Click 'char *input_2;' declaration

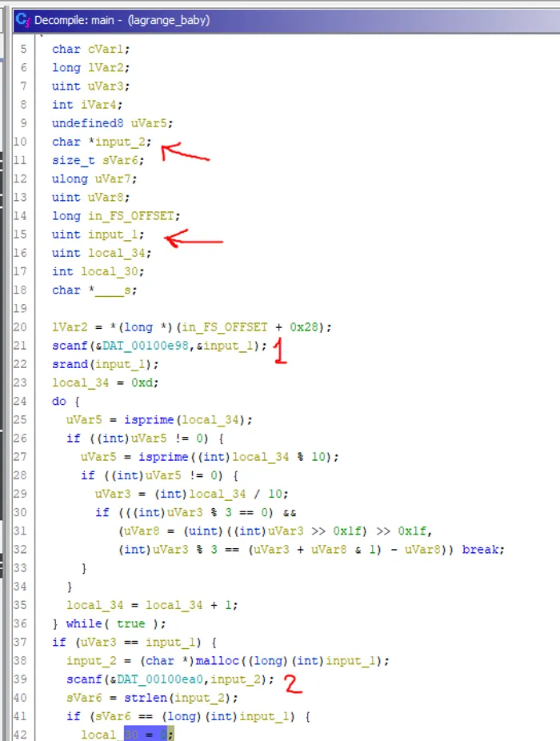click(102, 142)
